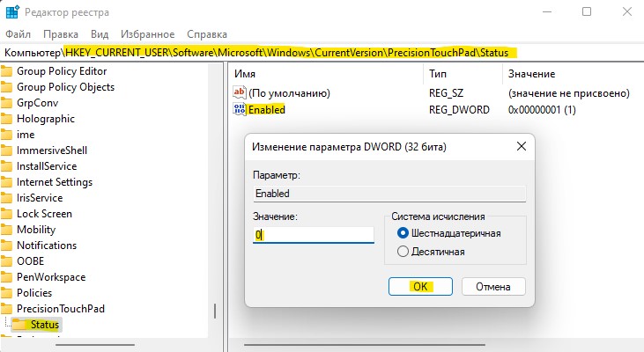Open the Справка menu
Image resolution: width=644 pixels, height=352 pixels.
click(207, 34)
